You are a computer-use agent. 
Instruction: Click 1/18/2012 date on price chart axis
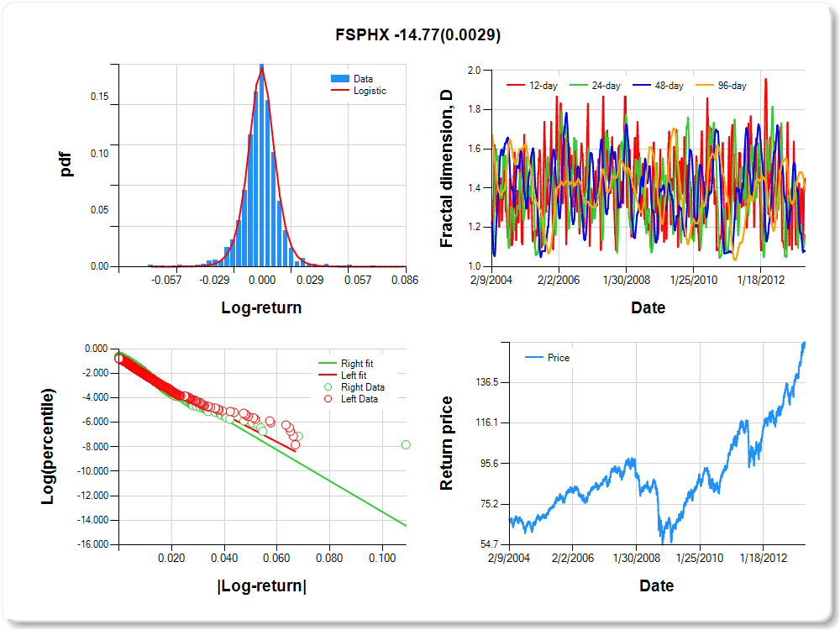pos(764,558)
